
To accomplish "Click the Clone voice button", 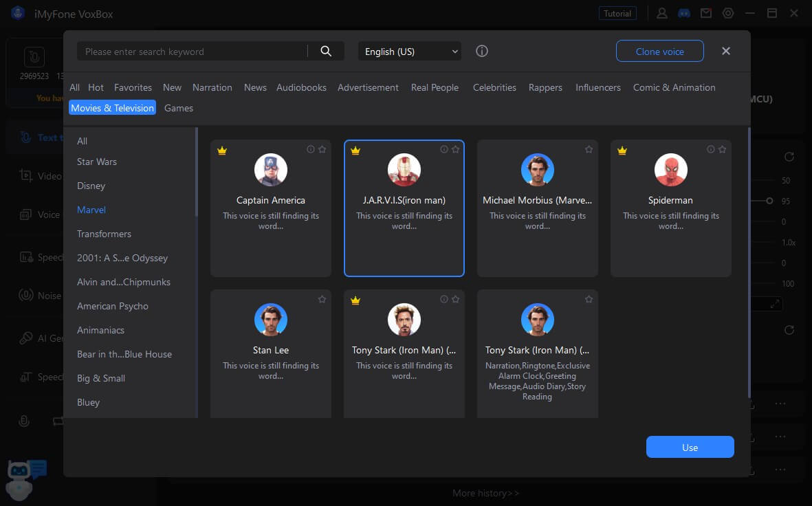I will (x=660, y=51).
